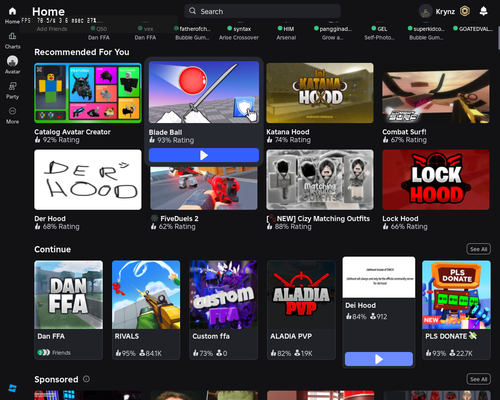This screenshot has width=500, height=400.
Task: Open the More sidebar menu
Action: [12, 111]
